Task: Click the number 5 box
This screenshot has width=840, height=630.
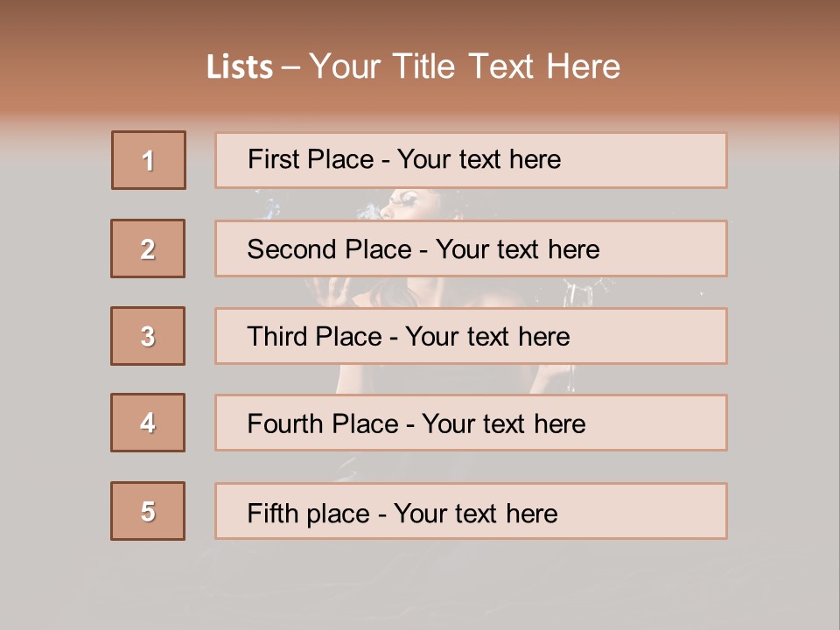Action: point(148,511)
